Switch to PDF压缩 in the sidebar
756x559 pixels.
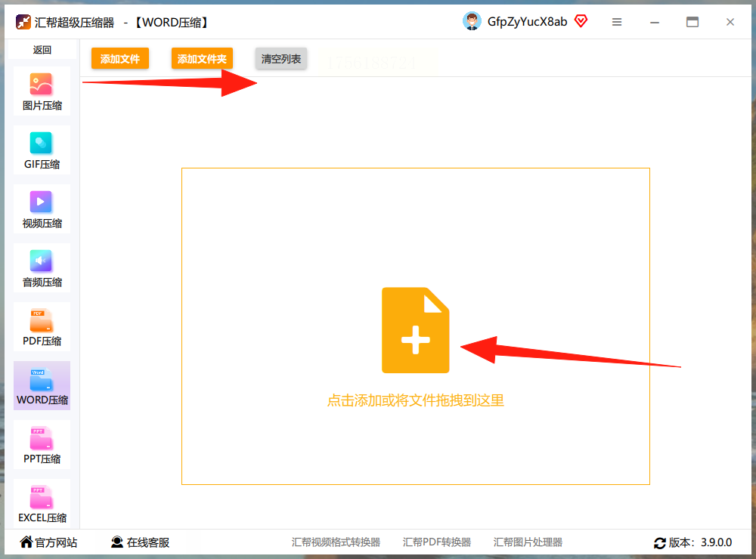coord(42,327)
